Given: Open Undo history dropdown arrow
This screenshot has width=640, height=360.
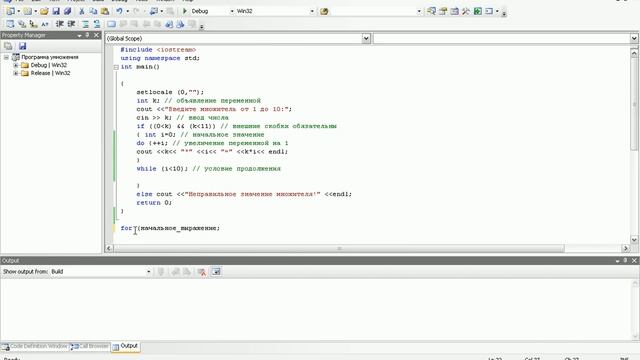Looking at the screenshot, I should pos(127,11).
